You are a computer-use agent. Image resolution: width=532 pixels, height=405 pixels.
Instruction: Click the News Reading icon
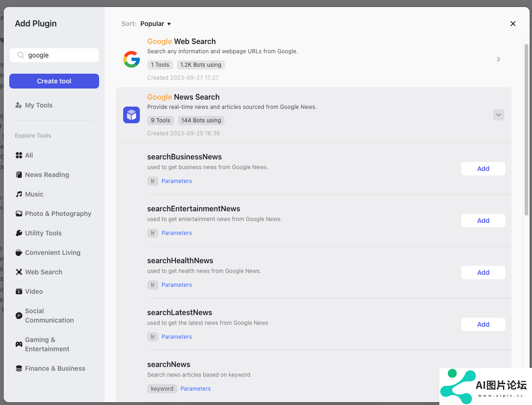tap(19, 175)
